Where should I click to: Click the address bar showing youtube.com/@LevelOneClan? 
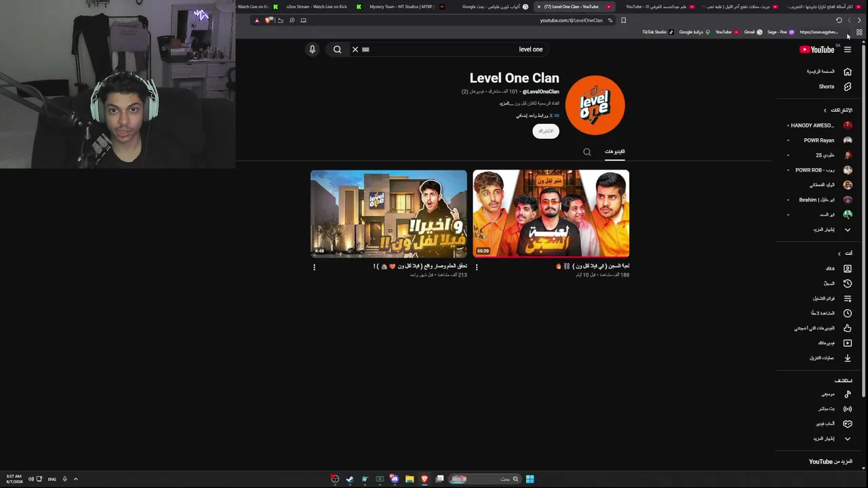tap(571, 20)
